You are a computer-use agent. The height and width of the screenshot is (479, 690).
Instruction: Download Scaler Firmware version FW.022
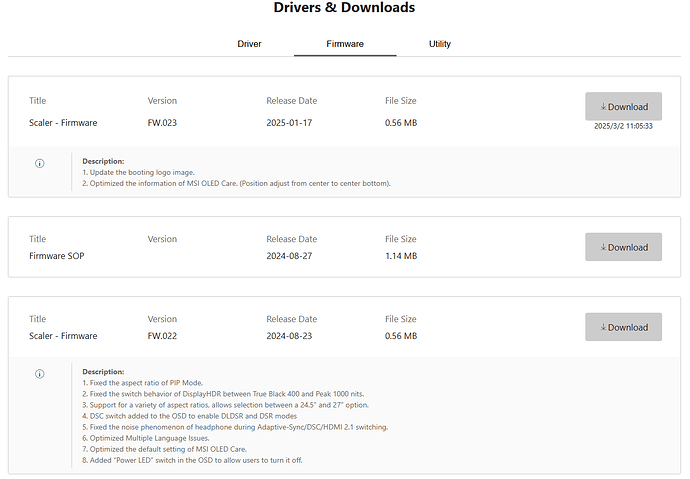pyautogui.click(x=623, y=327)
